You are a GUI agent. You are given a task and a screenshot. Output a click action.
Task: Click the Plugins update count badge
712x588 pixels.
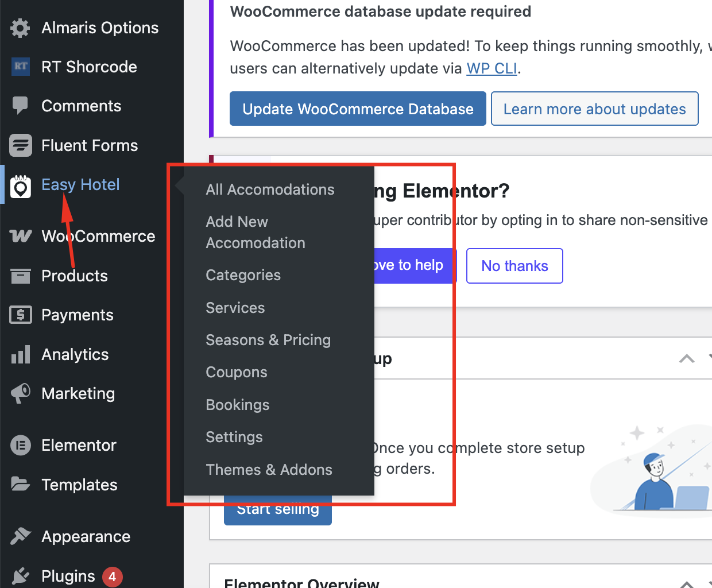click(x=113, y=577)
